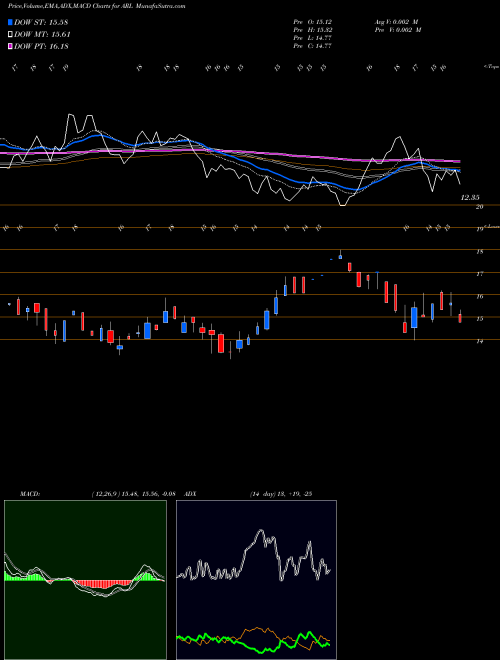Click the 'Pre O: 15.12' value
Image resolution: width=500 pixels, height=660 pixels.
313,21
